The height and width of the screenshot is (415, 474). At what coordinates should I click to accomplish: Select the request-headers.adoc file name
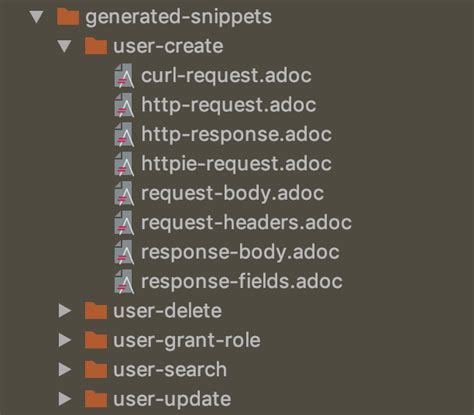[x=246, y=223]
